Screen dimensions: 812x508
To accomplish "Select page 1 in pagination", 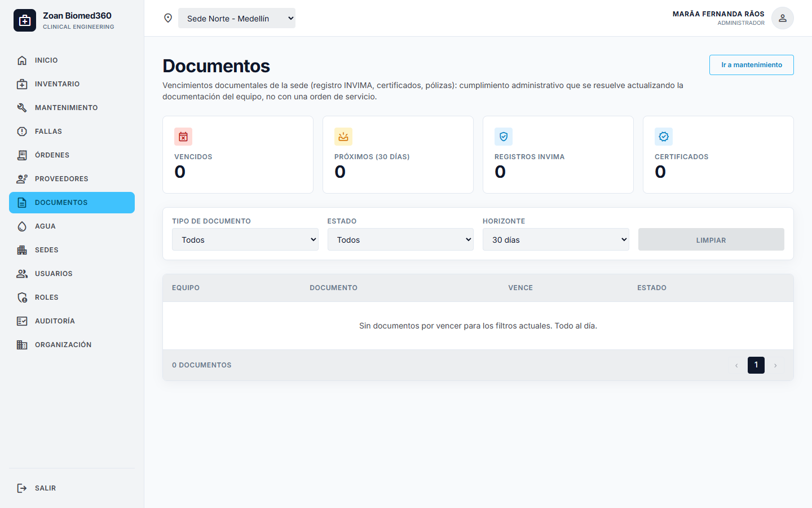I will (x=756, y=365).
